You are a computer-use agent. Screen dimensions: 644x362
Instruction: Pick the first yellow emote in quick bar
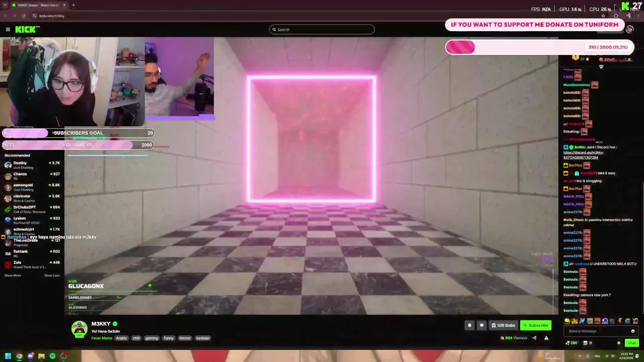click(x=567, y=321)
